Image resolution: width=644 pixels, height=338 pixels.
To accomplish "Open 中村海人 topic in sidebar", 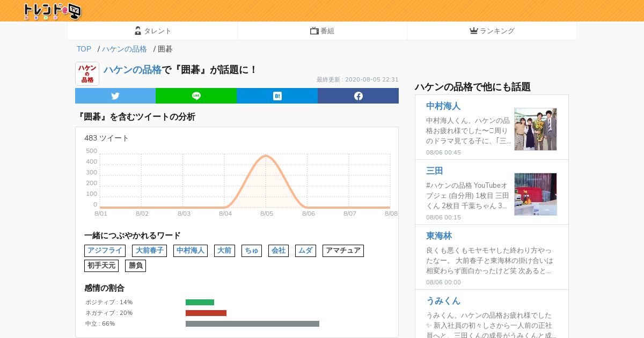I will click(x=443, y=106).
